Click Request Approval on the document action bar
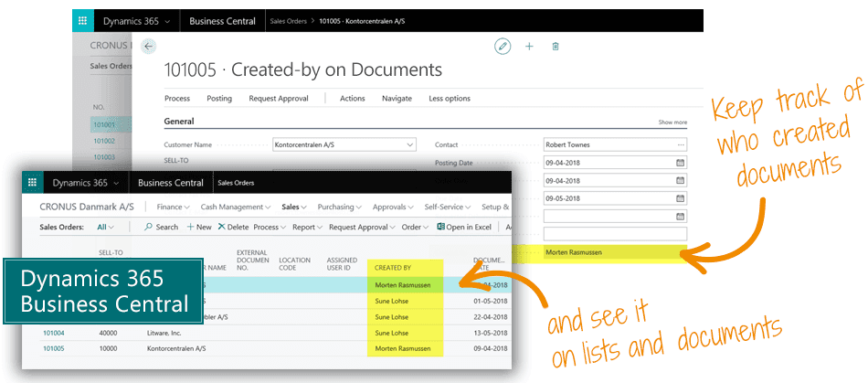Viewport: 868px width, 383px height. tap(279, 99)
